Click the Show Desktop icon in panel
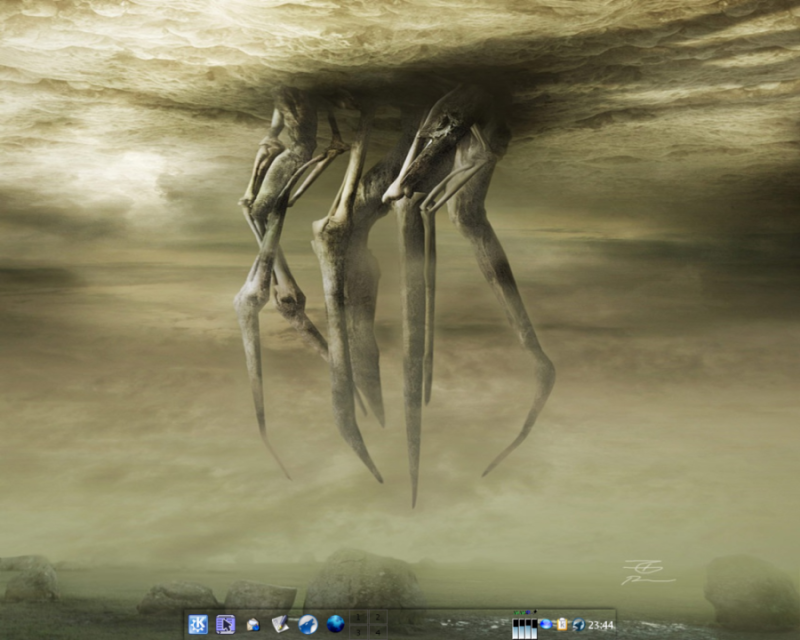 coord(226,624)
